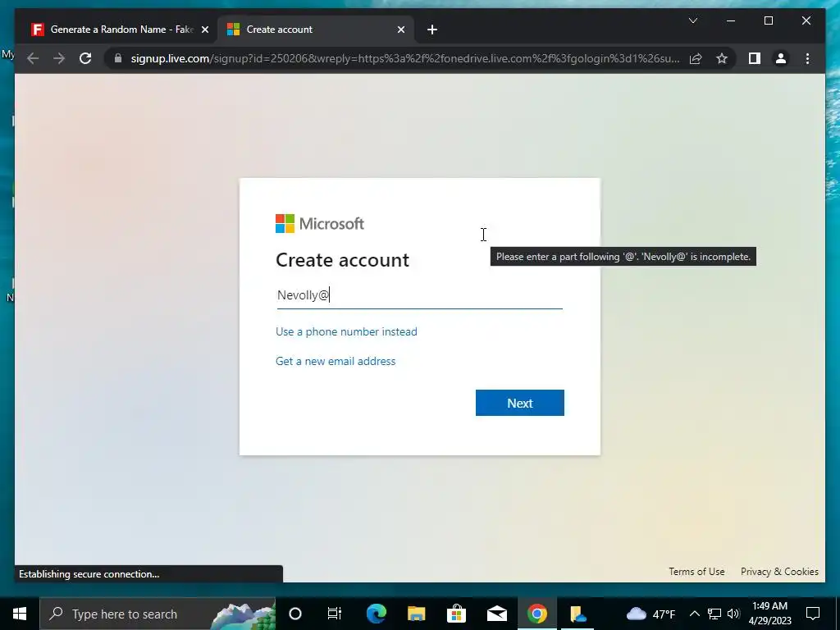Open the Chrome profile avatar icon
Viewport: 840px width, 630px height.
coord(781,58)
